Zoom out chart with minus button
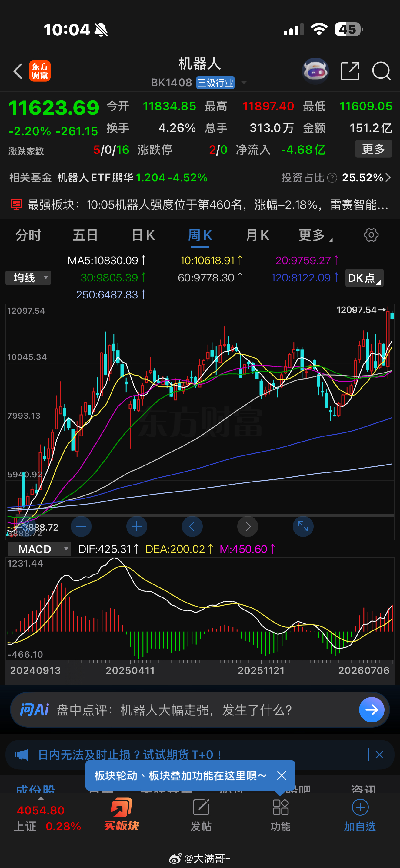The height and width of the screenshot is (868, 400). [x=81, y=526]
